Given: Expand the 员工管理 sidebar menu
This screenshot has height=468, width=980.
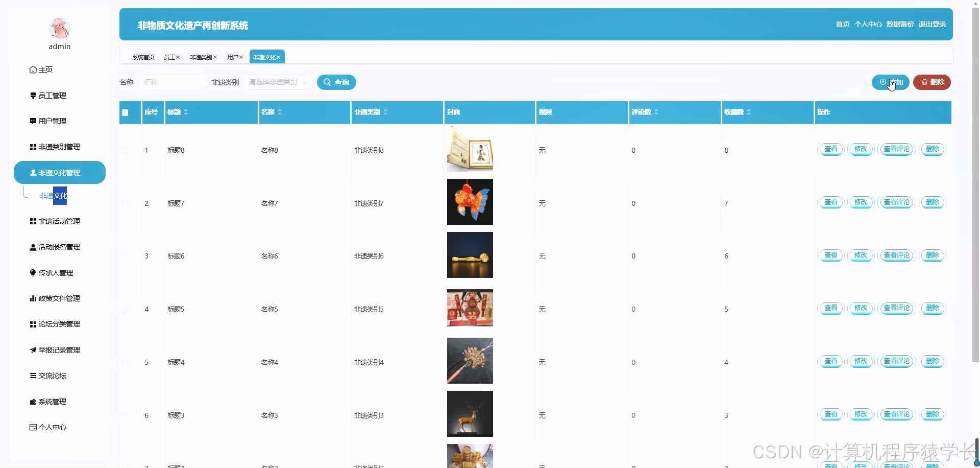Looking at the screenshot, I should [x=60, y=96].
